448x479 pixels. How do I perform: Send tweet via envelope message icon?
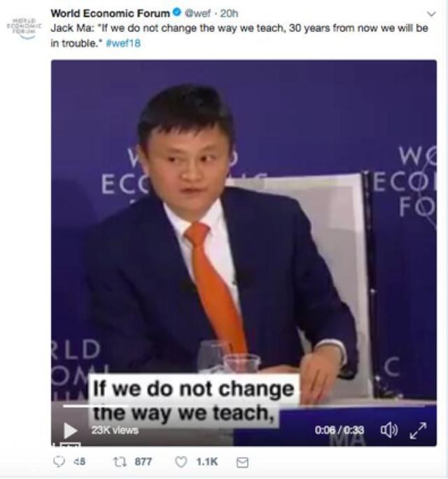point(242,462)
